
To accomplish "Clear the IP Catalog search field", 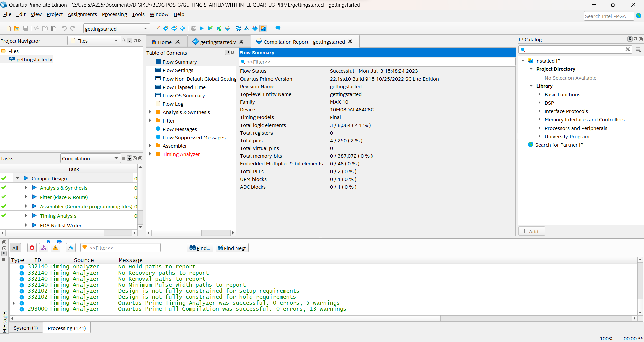I will point(628,49).
